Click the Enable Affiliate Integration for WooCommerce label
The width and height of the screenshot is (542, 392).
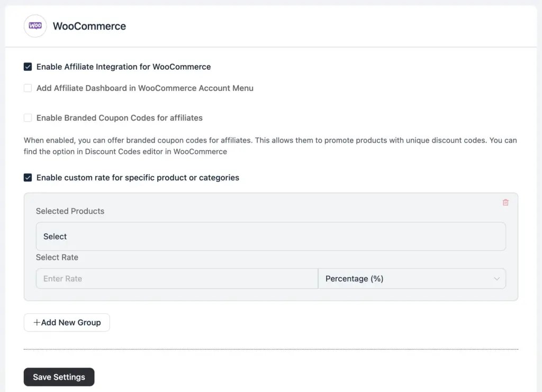123,67
